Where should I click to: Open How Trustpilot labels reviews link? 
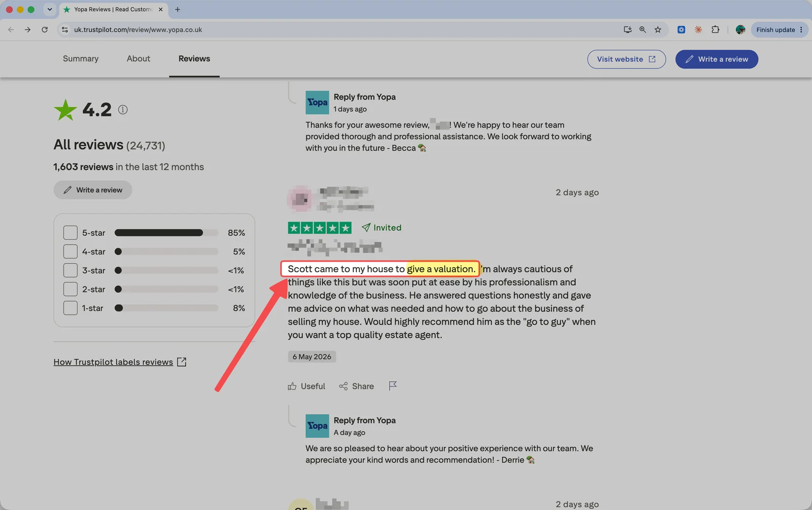click(x=120, y=362)
